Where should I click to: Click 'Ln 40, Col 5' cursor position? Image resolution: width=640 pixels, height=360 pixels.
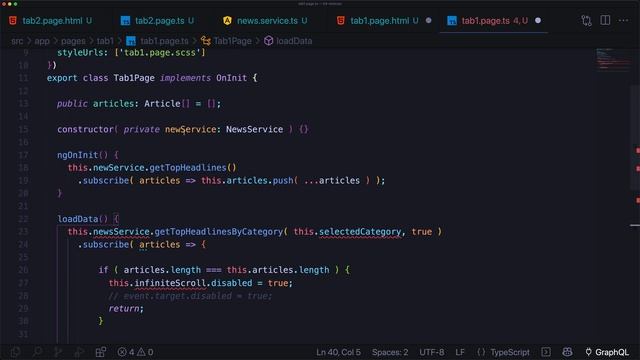pos(338,352)
